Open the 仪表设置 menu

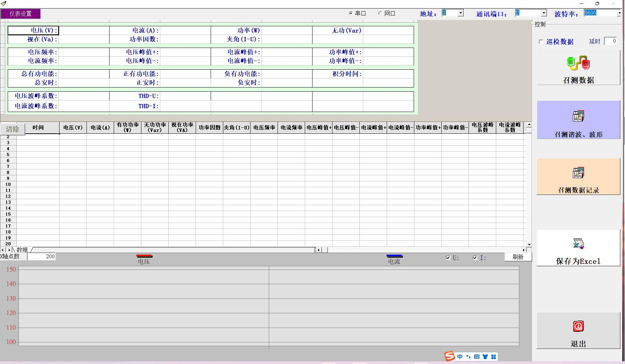pos(21,14)
